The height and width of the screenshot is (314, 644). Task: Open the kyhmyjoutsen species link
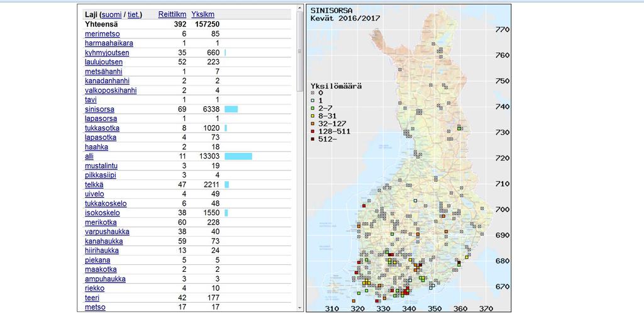[107, 53]
